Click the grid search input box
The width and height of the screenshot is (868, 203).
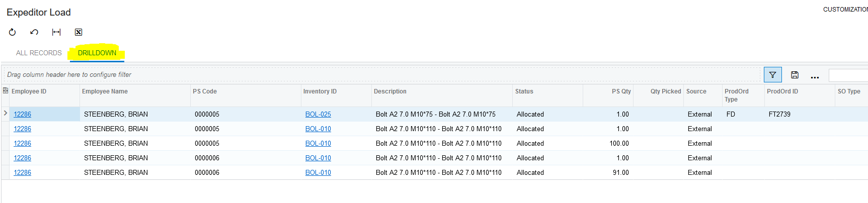(848, 75)
